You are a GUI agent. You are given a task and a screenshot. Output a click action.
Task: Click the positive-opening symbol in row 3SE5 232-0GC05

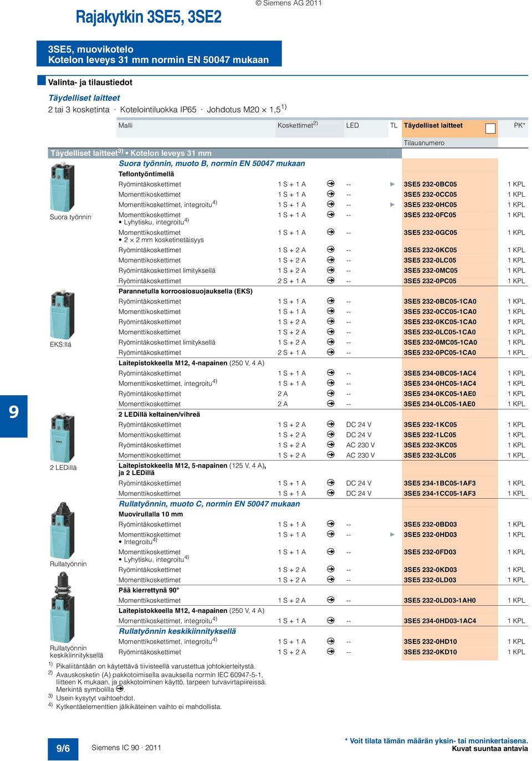(331, 232)
